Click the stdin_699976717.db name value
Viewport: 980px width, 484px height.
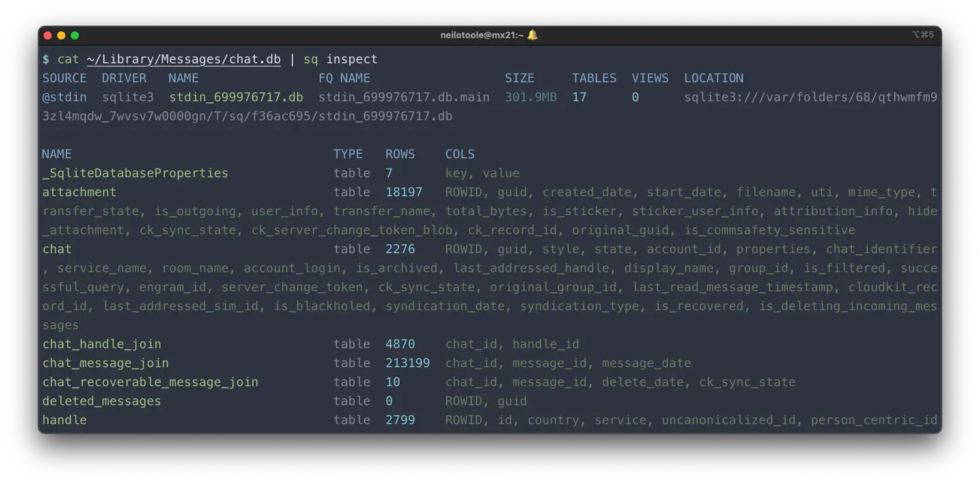point(236,97)
